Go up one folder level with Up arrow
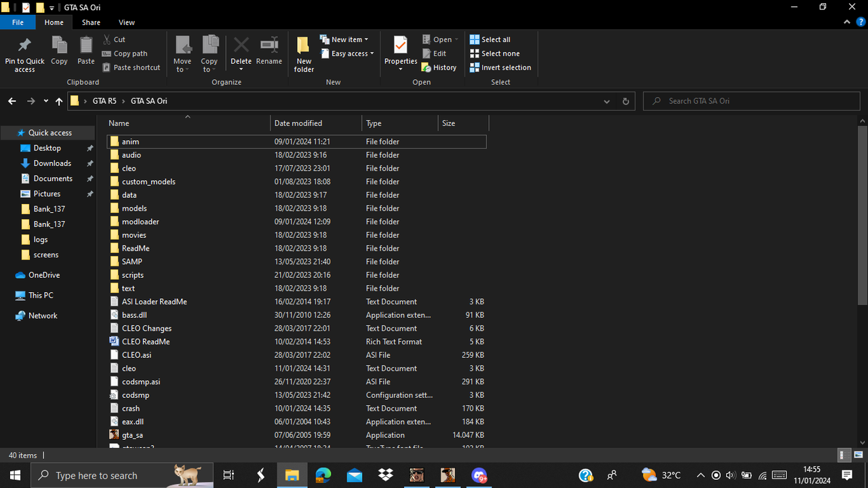The image size is (868, 488). pyautogui.click(x=59, y=101)
